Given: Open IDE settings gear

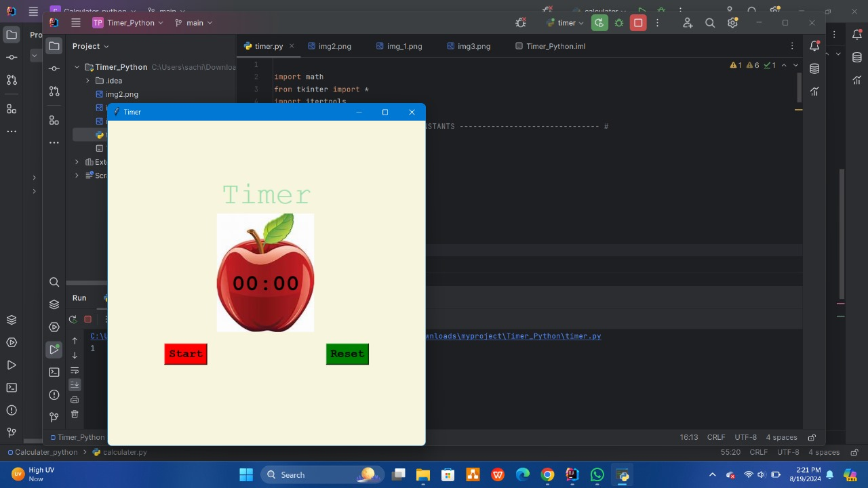Looking at the screenshot, I should (x=732, y=23).
